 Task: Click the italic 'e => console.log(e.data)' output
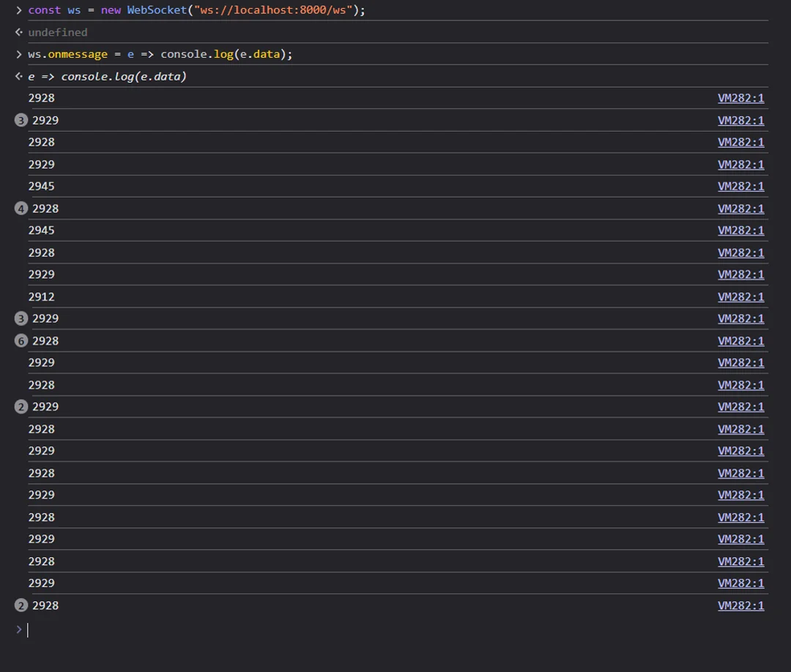click(x=108, y=77)
